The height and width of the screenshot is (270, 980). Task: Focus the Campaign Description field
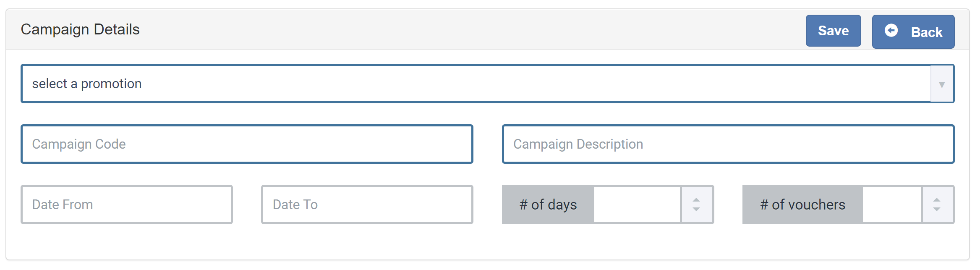[x=728, y=144]
